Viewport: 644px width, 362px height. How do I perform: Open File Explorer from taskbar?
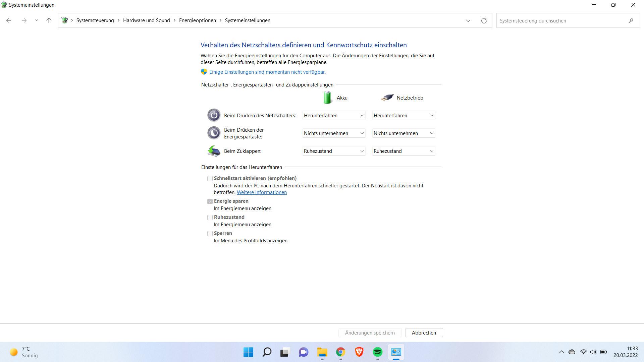(x=322, y=352)
